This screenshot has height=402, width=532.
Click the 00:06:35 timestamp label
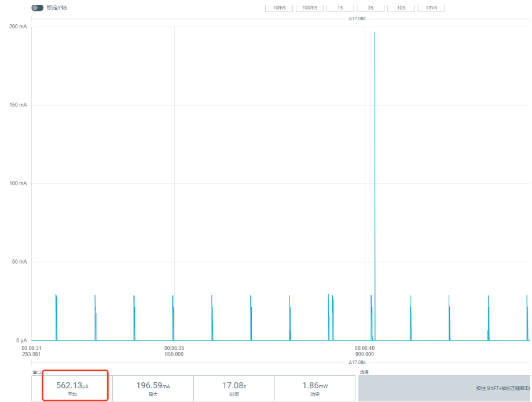[174, 351]
